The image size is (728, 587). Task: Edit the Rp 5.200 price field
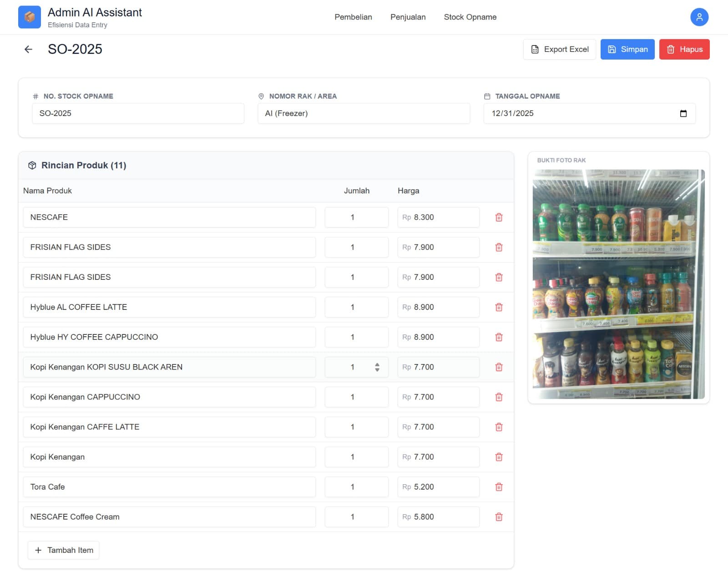coord(438,487)
